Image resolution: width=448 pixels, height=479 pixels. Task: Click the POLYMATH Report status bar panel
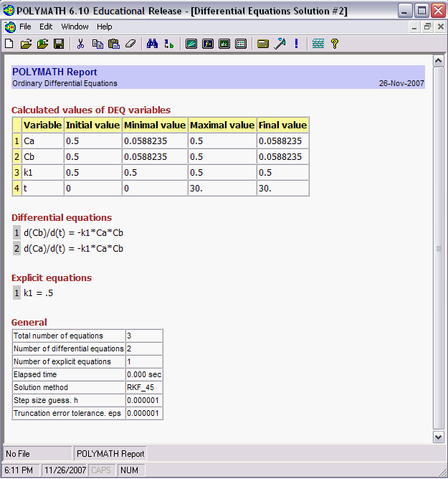[110, 453]
